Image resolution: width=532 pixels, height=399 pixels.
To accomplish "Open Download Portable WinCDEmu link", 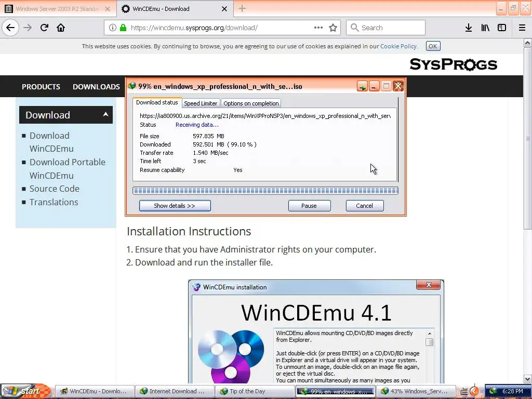I will pyautogui.click(x=68, y=169).
